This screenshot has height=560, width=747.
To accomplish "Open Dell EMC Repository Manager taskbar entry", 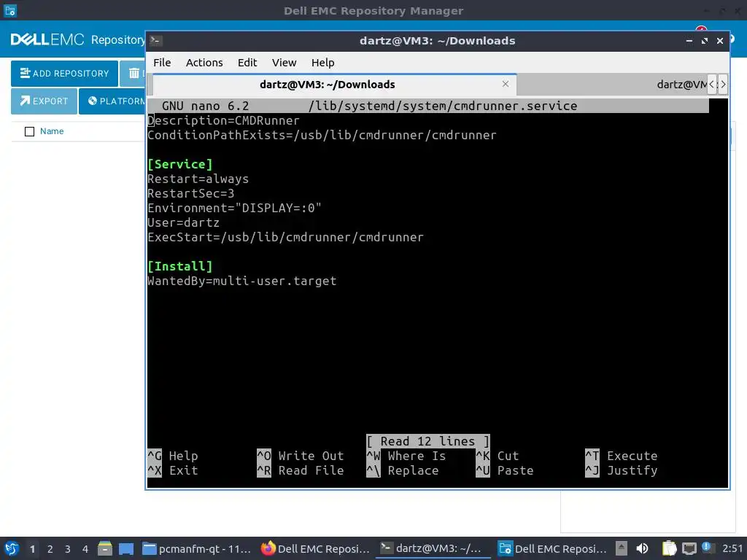I will pos(552,548).
